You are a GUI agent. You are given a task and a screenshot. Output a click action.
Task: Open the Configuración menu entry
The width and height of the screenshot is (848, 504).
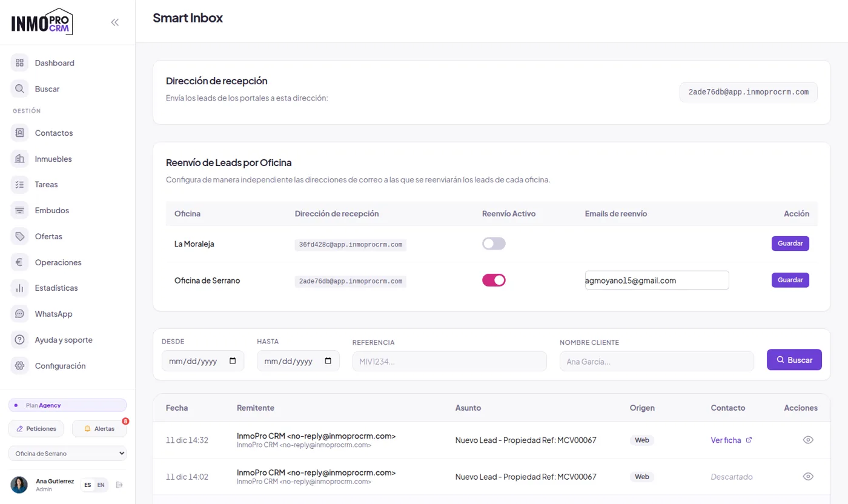[61, 366]
